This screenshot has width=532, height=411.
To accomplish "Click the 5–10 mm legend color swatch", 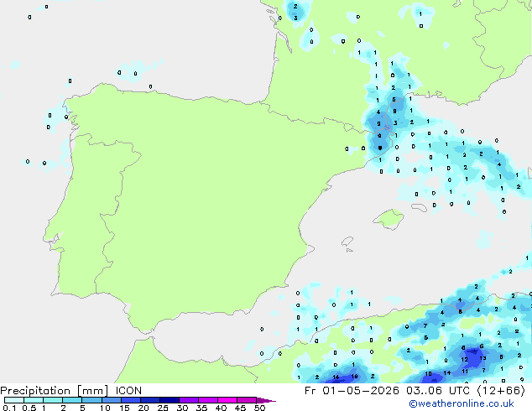I will (x=92, y=400).
